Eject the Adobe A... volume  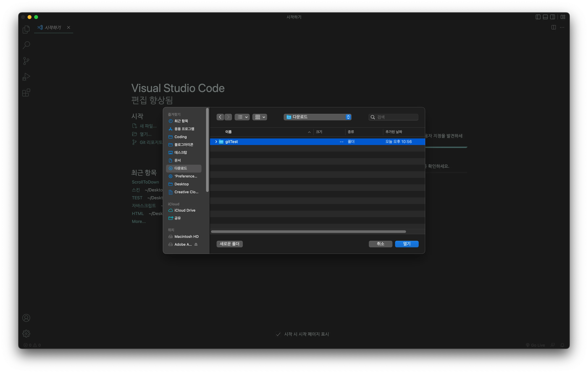point(196,244)
